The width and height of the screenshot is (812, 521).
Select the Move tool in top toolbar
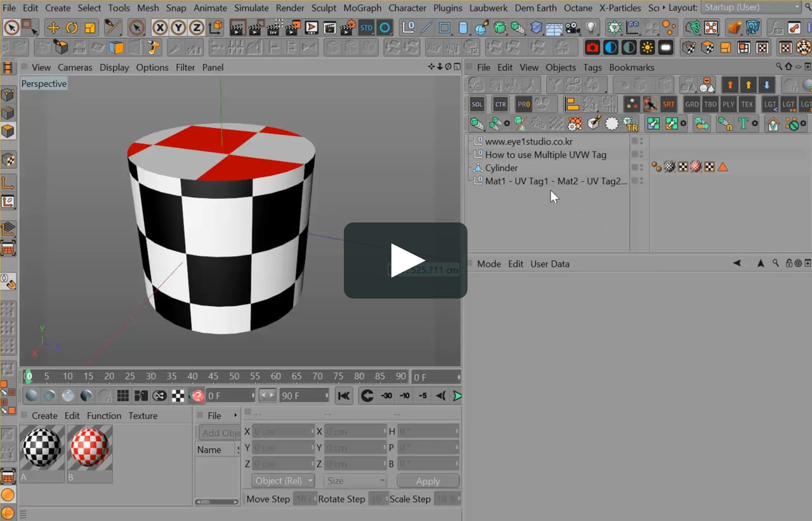point(53,28)
